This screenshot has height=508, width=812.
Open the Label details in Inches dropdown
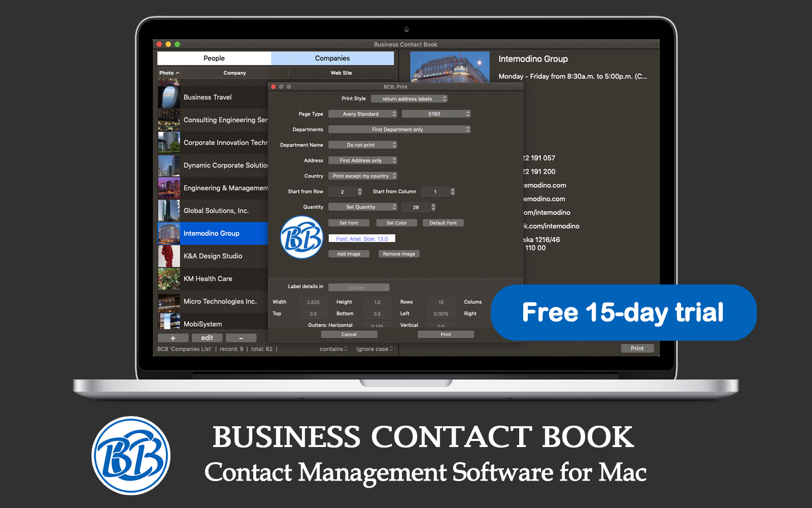[x=359, y=288]
